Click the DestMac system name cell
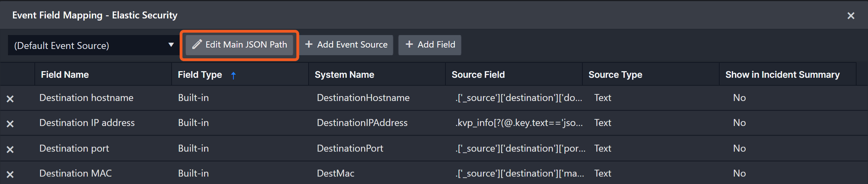The height and width of the screenshot is (184, 868). [x=335, y=174]
